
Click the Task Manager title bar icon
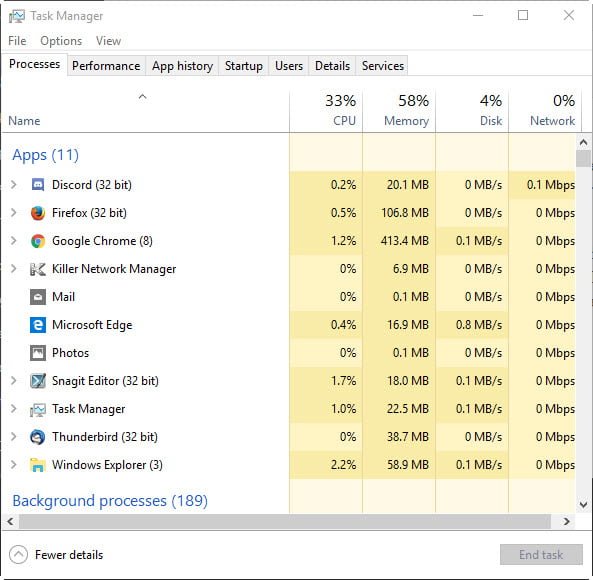(17, 16)
